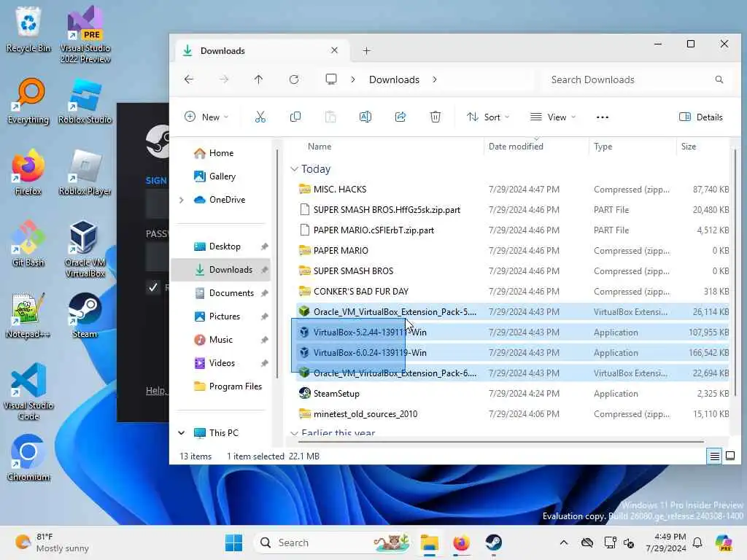
Task: Click the file list vertical scrollbar
Action: click(x=736, y=271)
